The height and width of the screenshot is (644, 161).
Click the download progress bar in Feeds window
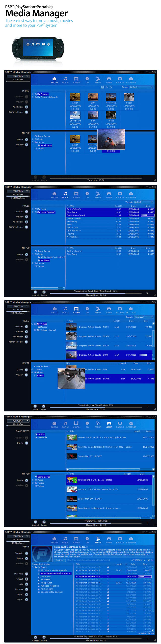point(96,639)
